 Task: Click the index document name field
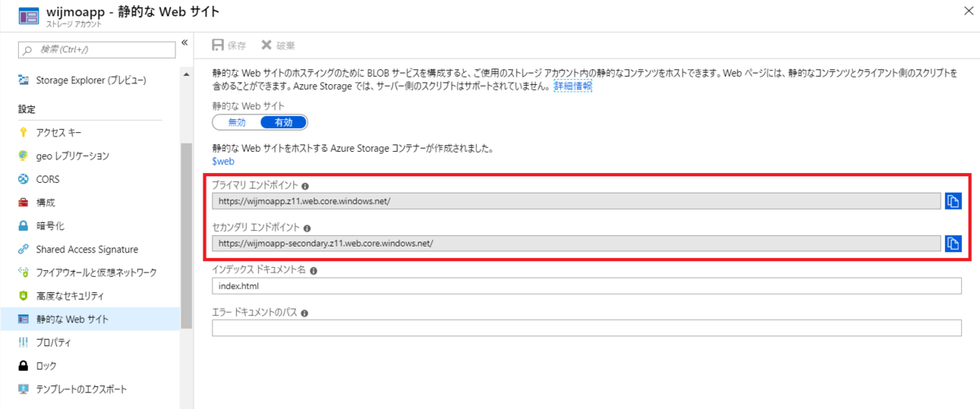[x=587, y=286]
